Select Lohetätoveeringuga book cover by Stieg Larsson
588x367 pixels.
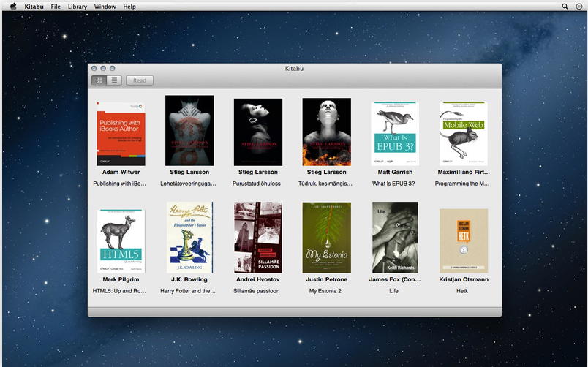pyautogui.click(x=189, y=130)
